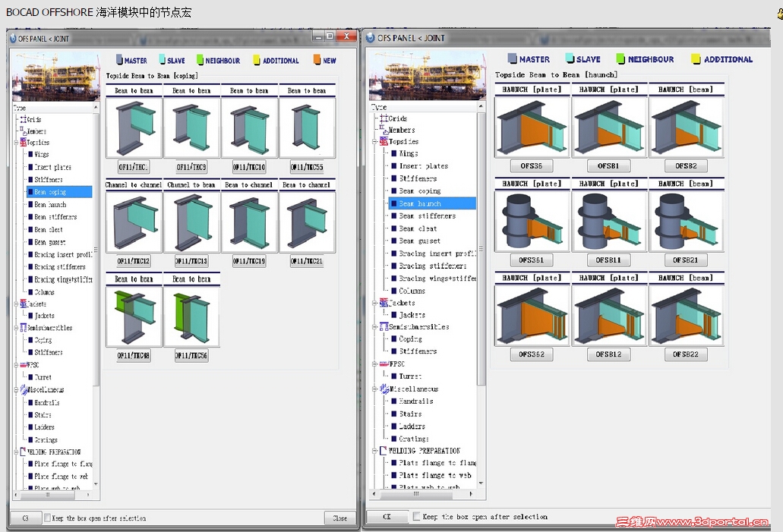Select the OF11/TKC19 beam to channel thumbnail

click(x=249, y=222)
